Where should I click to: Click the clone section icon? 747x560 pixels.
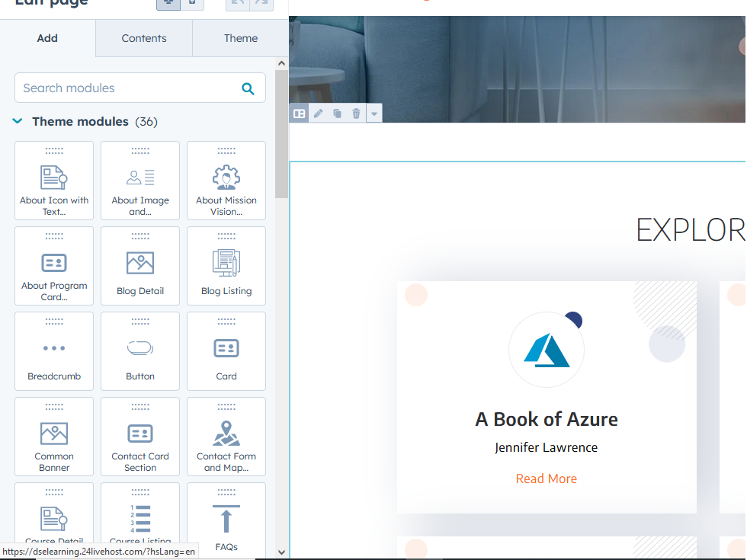click(x=337, y=114)
